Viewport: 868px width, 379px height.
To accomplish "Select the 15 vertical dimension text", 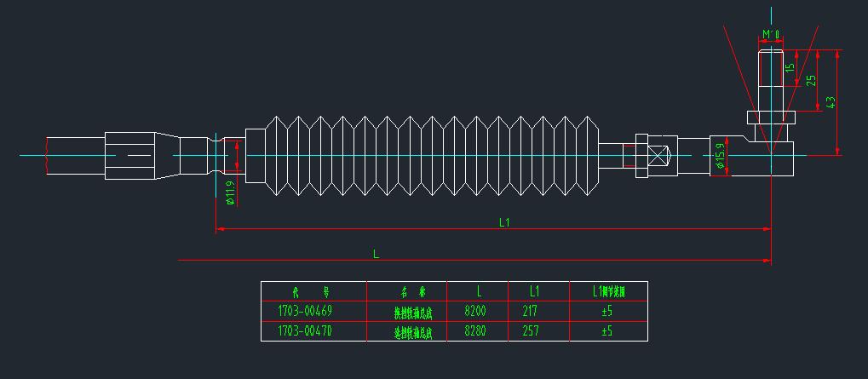I will pyautogui.click(x=790, y=67).
